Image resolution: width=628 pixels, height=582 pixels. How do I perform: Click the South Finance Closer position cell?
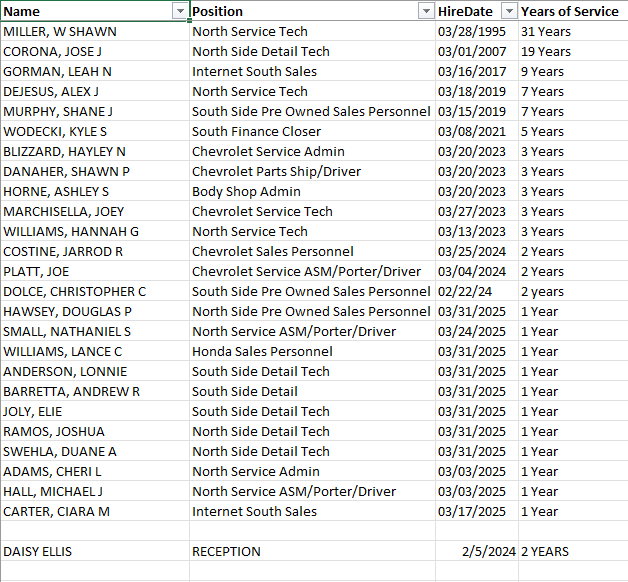(256, 131)
